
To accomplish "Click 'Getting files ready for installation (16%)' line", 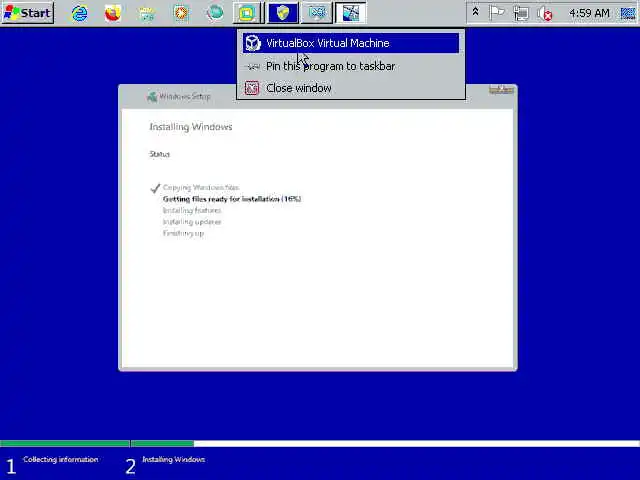I will (232, 199).
